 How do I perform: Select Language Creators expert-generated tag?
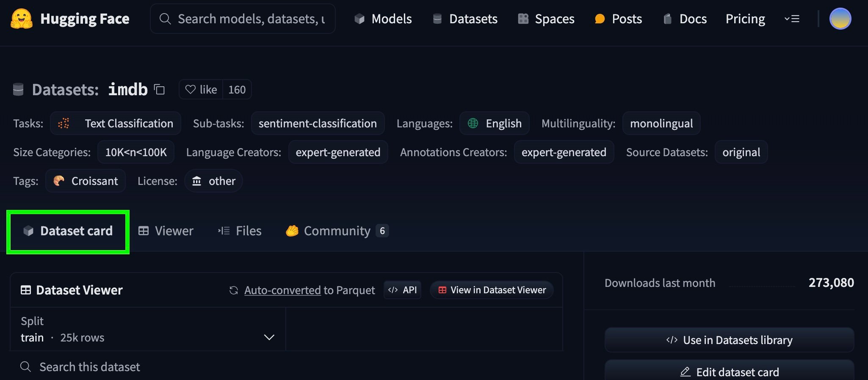(338, 152)
